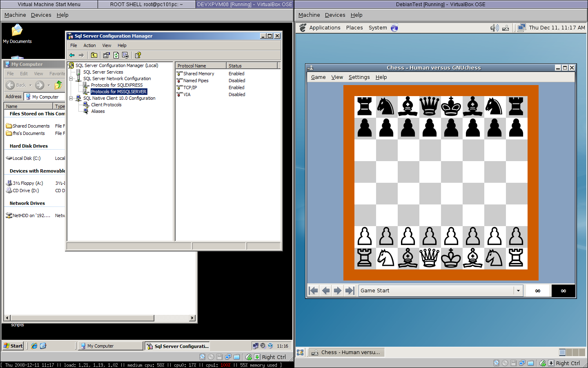Viewport: 588px width, 368px height.
Task: Open Devices menu of DEVXPVM08 VirtualBox window
Action: [41, 15]
